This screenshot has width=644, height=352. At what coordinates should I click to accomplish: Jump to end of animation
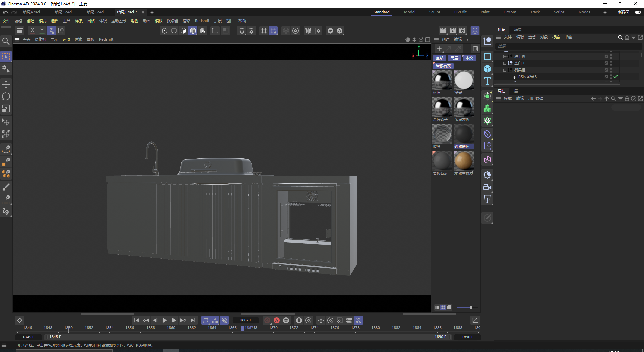[x=193, y=320]
